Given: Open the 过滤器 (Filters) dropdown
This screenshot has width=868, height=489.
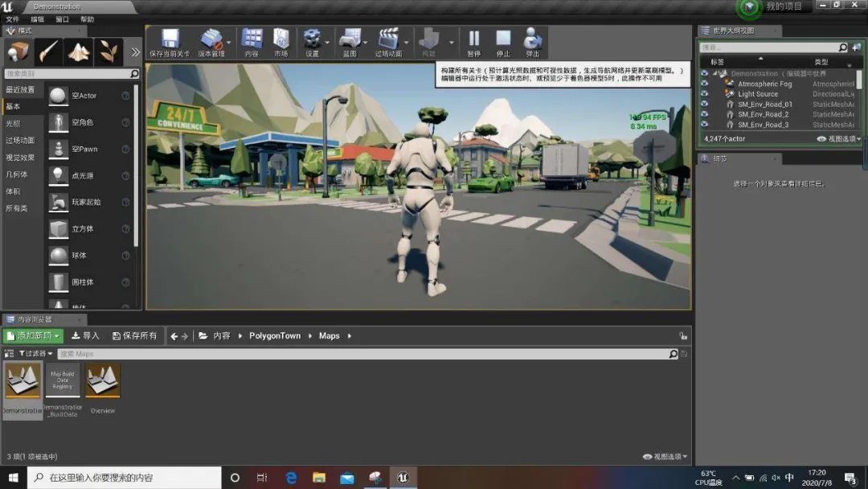Looking at the screenshot, I should pos(35,353).
